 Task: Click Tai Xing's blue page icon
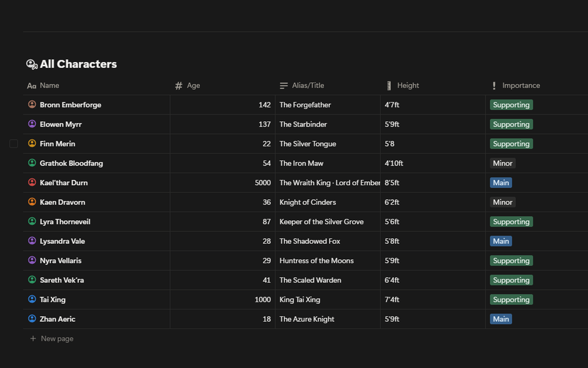[32, 300]
